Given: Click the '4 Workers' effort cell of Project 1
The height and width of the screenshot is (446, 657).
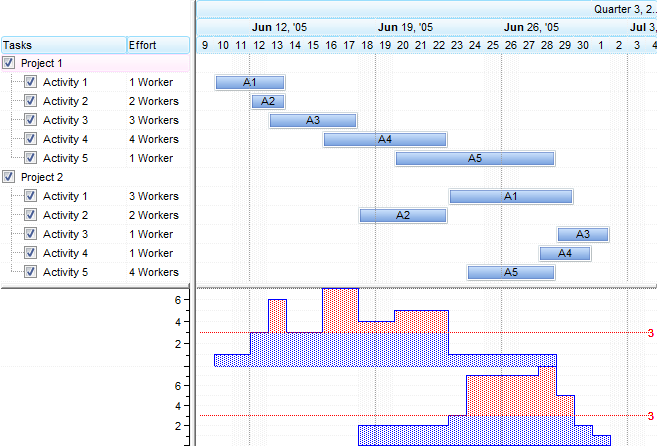Looking at the screenshot, I should tap(153, 139).
